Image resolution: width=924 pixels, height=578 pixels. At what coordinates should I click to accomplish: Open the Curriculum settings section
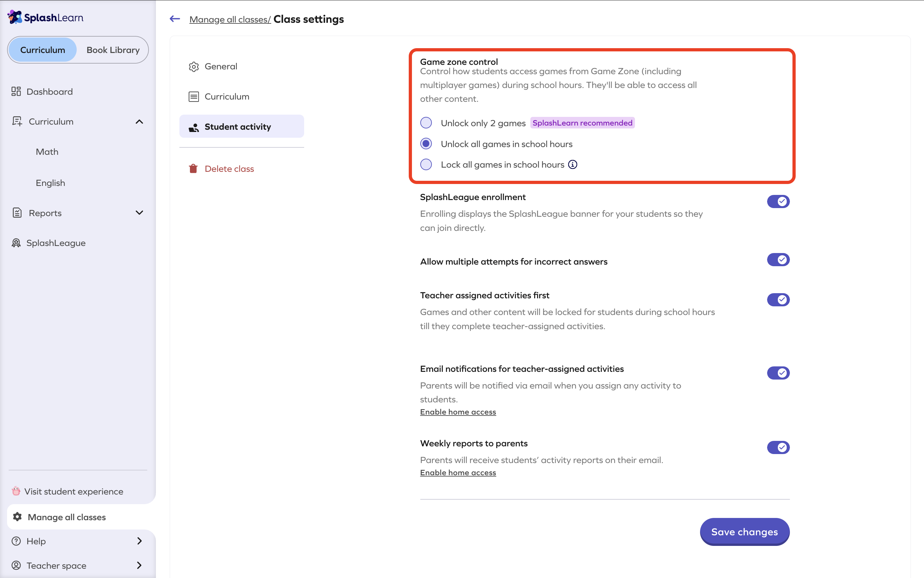tap(242, 97)
